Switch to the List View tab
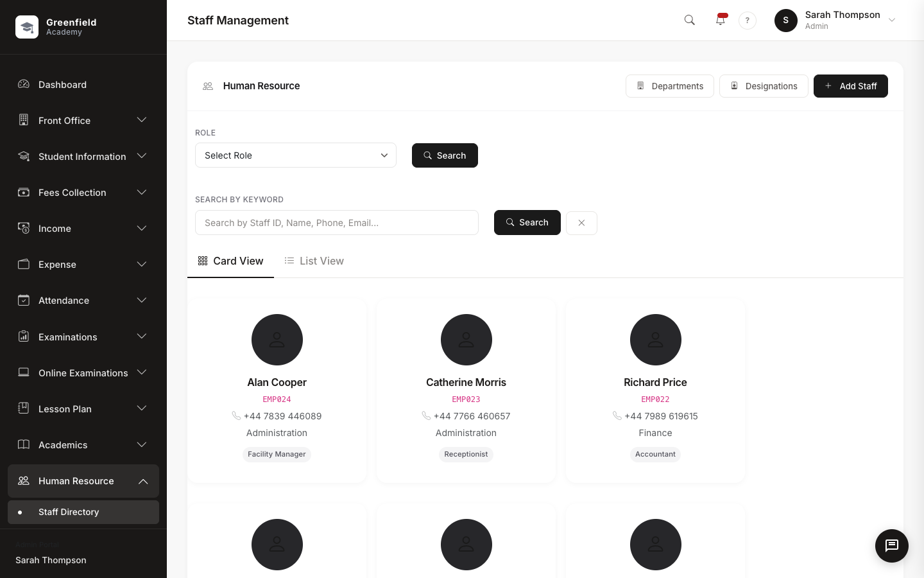This screenshot has width=924, height=578. [x=314, y=261]
